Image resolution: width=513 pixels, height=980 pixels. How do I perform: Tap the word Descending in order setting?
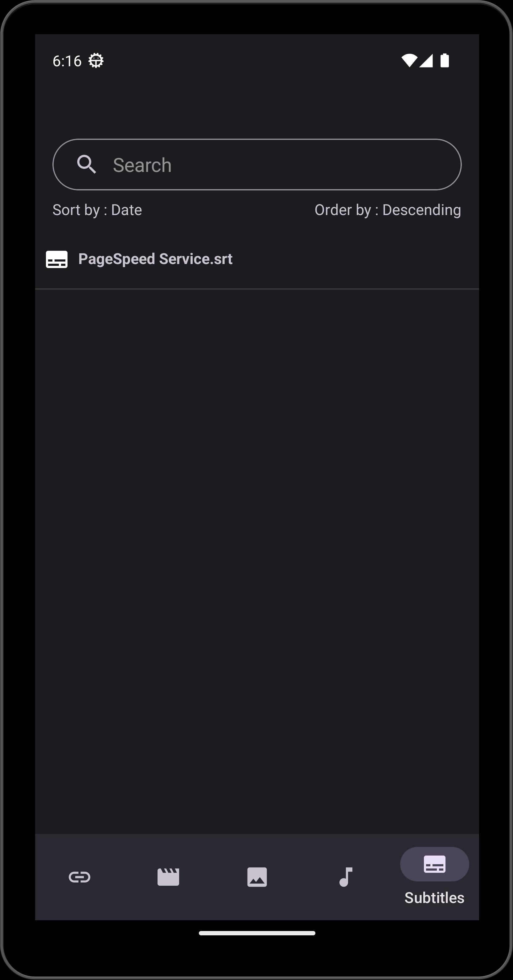pos(422,210)
